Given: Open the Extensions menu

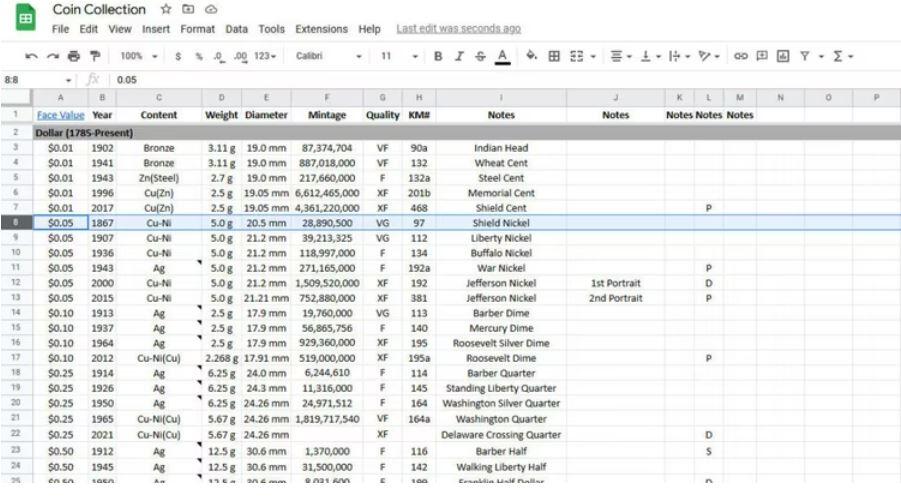Looking at the screenshot, I should click(x=321, y=29).
